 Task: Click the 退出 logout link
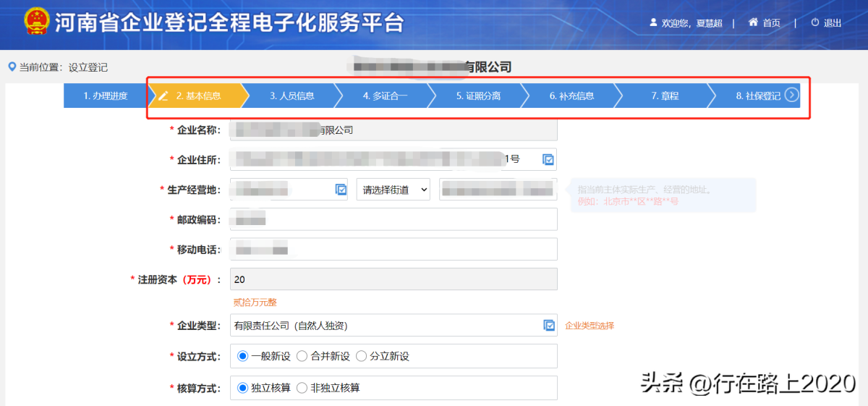tap(833, 23)
